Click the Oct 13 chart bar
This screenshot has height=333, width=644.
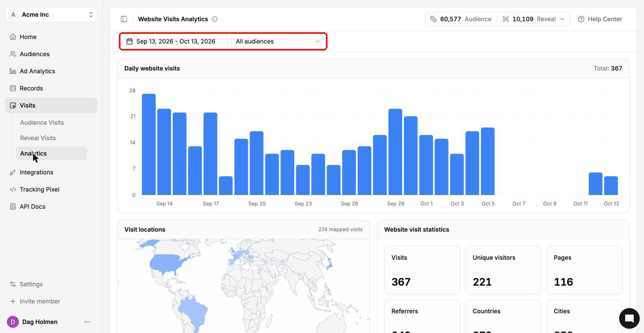[x=611, y=186]
